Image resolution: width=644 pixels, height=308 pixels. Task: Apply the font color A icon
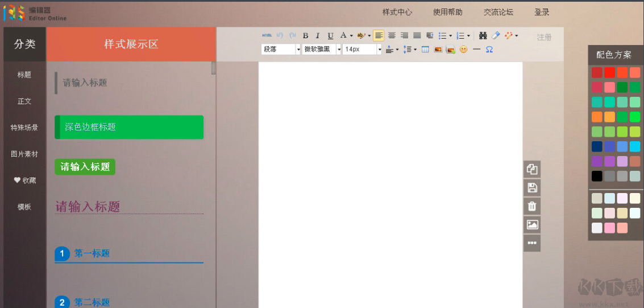pos(343,35)
